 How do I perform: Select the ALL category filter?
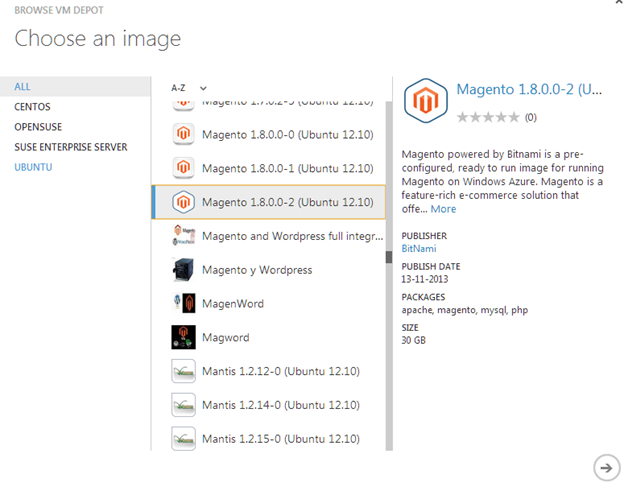pyautogui.click(x=22, y=87)
